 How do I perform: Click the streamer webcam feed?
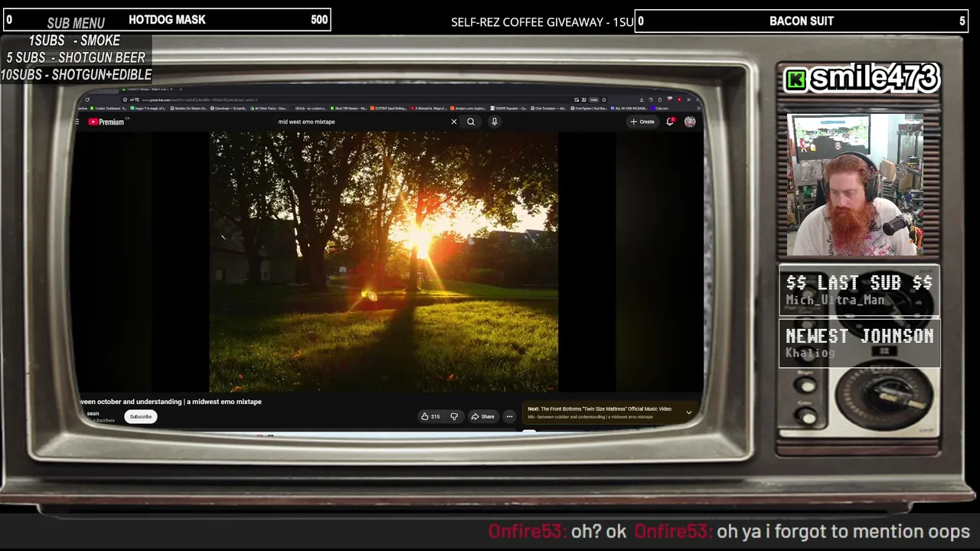click(x=855, y=184)
